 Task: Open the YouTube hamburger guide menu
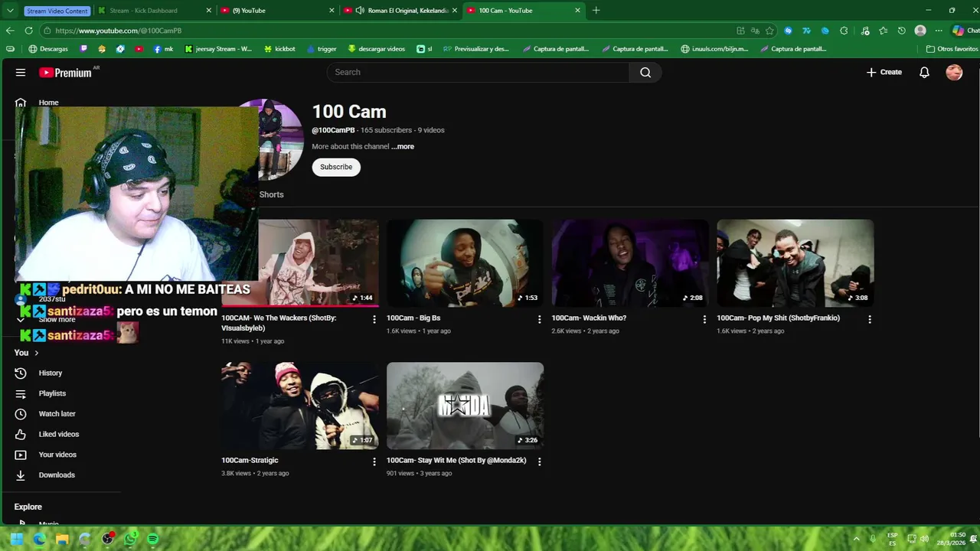[21, 73]
